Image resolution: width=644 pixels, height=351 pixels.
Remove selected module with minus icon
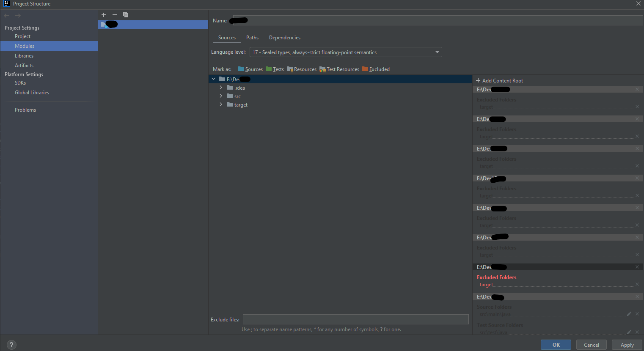tap(115, 15)
